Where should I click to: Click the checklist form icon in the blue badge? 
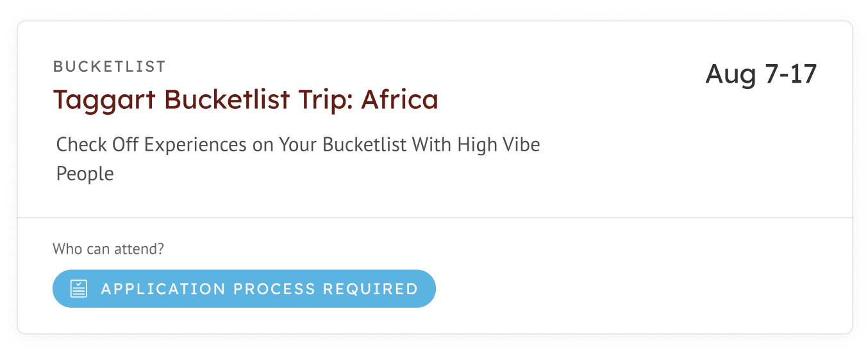point(78,288)
